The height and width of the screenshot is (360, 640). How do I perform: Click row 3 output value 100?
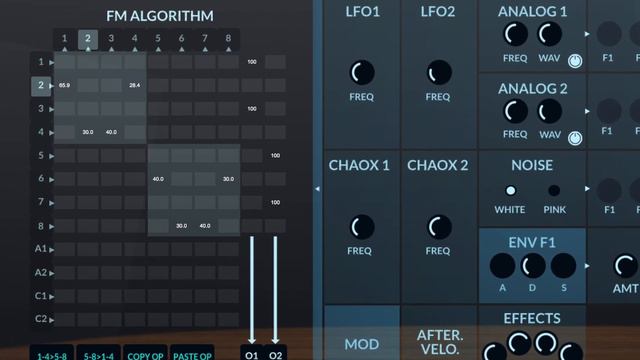252,109
